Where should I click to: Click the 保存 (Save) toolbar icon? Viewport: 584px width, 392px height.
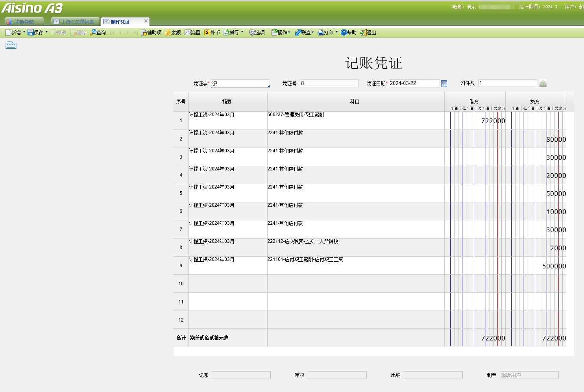click(x=37, y=32)
